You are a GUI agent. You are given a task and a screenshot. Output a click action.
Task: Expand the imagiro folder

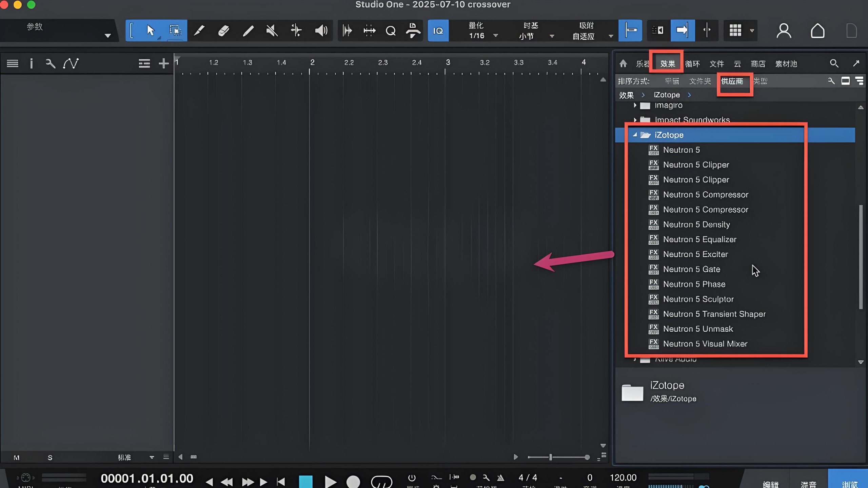click(x=635, y=105)
